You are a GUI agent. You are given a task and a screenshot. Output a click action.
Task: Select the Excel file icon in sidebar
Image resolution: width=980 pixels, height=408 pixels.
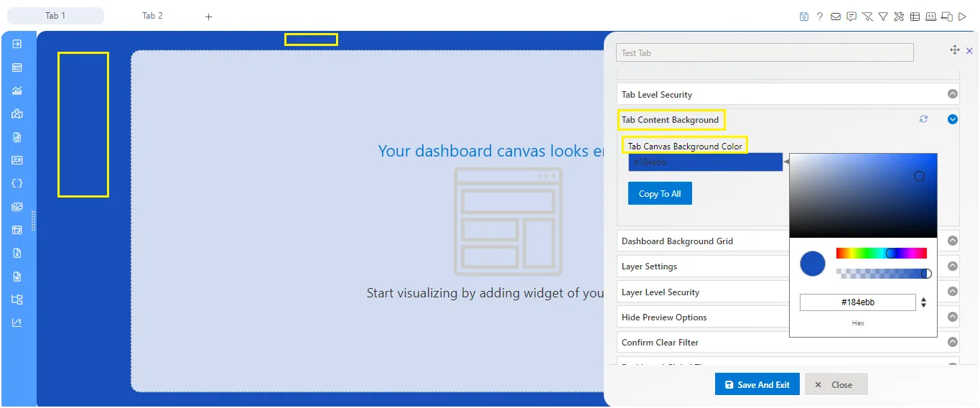(x=17, y=253)
